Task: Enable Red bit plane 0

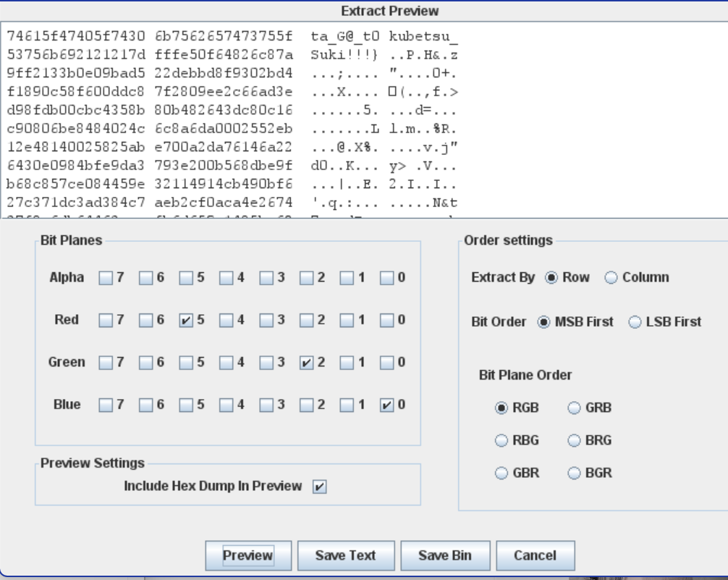Action: click(x=387, y=320)
